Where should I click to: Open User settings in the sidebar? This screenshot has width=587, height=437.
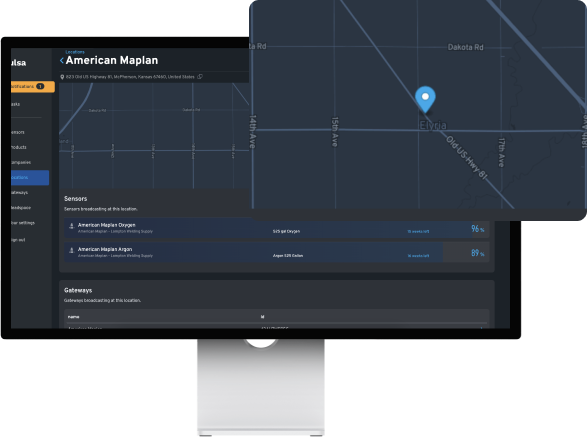tap(23, 223)
